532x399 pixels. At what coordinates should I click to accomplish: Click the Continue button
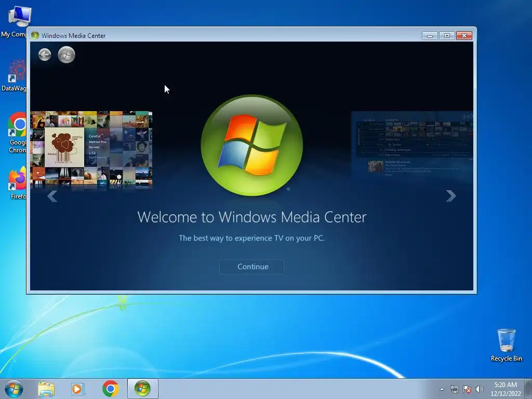point(252,267)
